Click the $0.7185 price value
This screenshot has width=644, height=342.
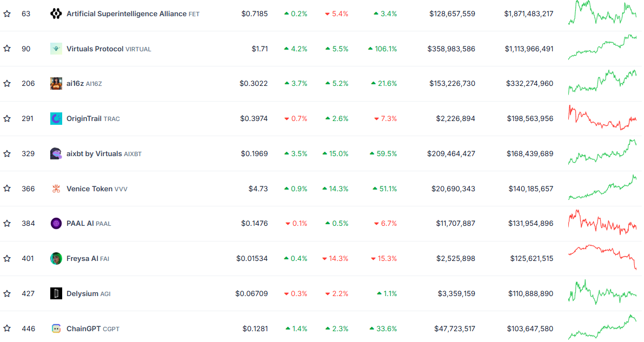pos(255,14)
